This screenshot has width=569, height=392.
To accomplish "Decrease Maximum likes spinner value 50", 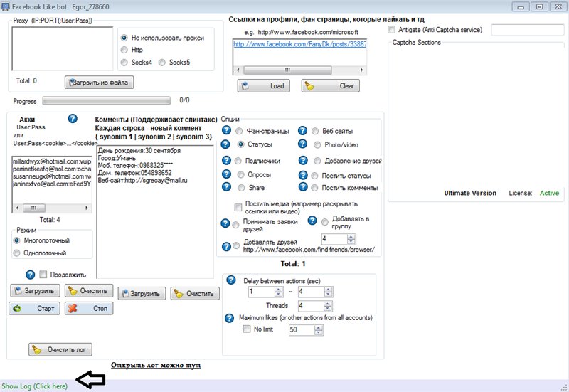I will click(319, 332).
